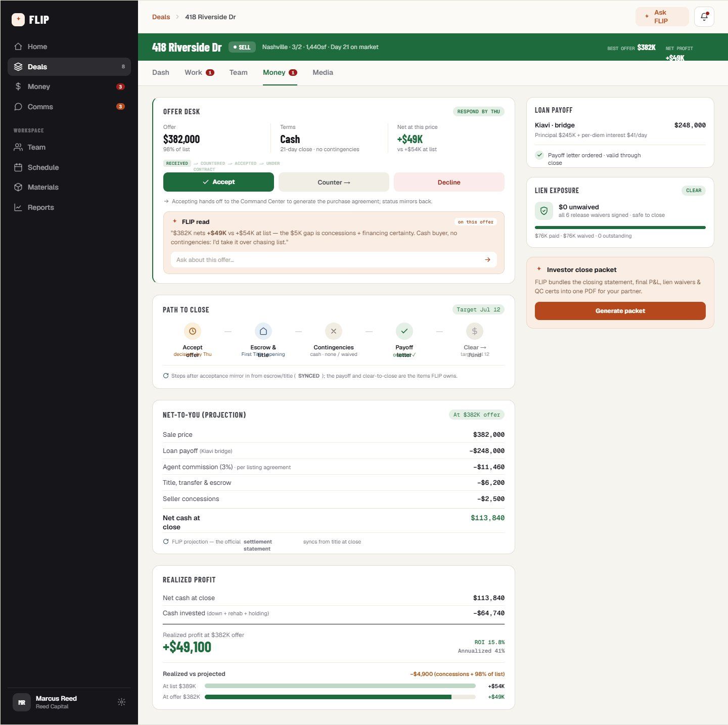Click the Cash invested -$64,740 value
This screenshot has height=725, width=728.
tap(488, 613)
